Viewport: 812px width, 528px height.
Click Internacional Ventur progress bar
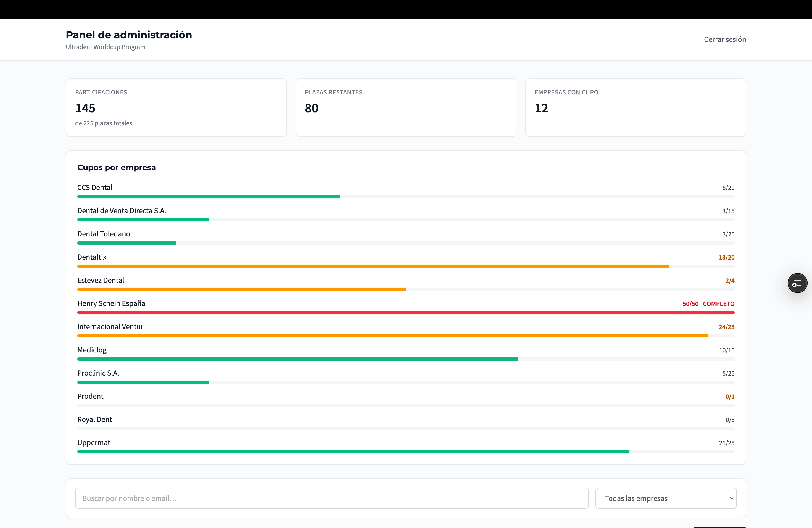[406, 336]
